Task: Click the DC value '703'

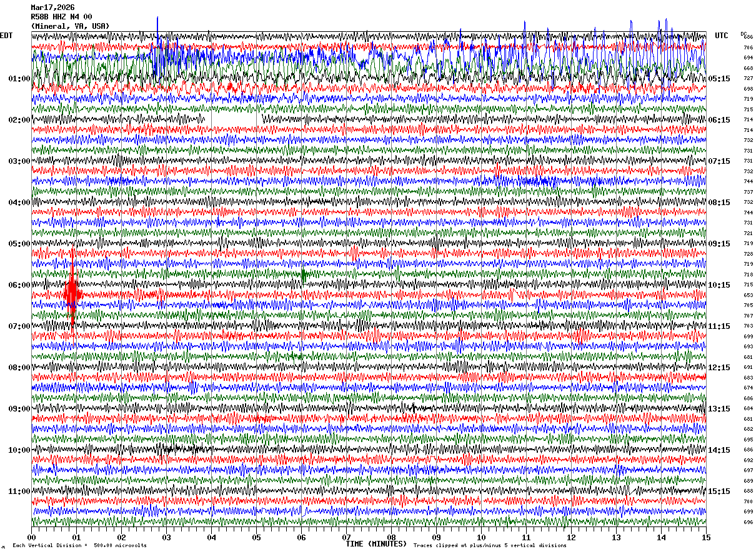Action: tap(748, 326)
